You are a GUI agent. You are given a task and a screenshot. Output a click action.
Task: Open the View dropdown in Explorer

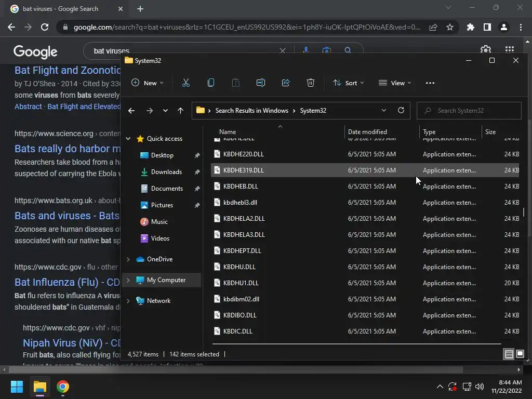tap(395, 83)
